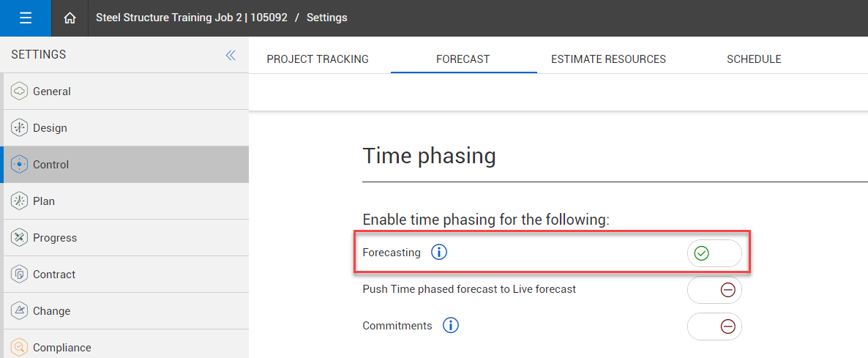Show info for Forecasting time phasing
868x358 pixels.
[x=439, y=253]
